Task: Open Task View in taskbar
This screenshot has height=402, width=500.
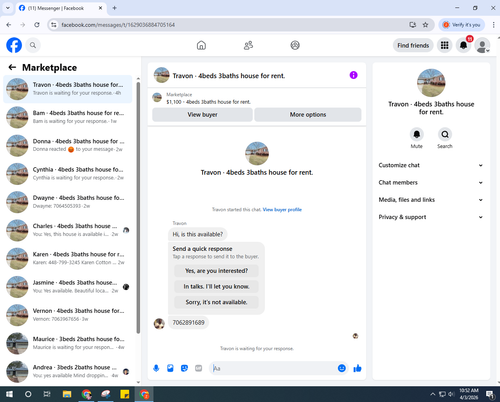Action: pos(47,394)
